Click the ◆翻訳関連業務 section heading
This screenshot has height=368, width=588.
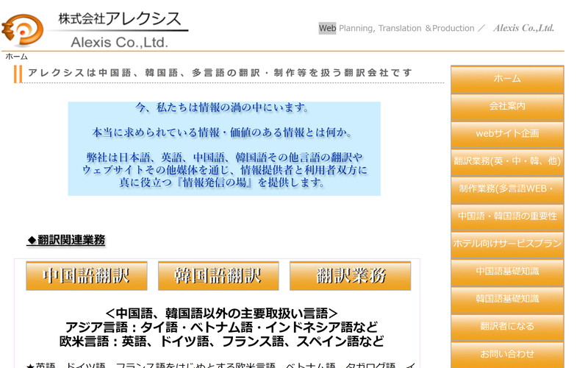coord(66,240)
